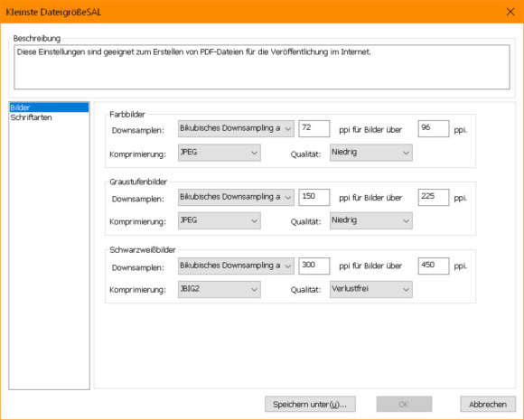Open Graustufenbilder Downsamplen method dropdown
This screenshot has width=524, height=420.
(236, 198)
